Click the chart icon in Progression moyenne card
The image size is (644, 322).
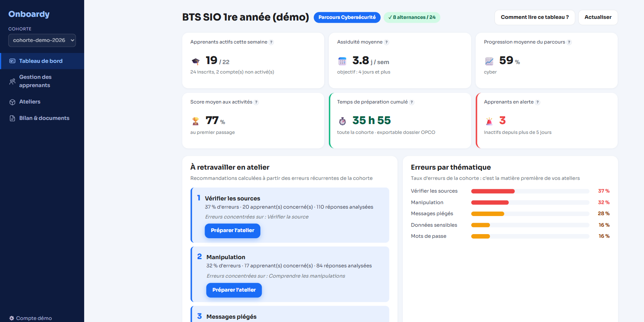(x=489, y=61)
